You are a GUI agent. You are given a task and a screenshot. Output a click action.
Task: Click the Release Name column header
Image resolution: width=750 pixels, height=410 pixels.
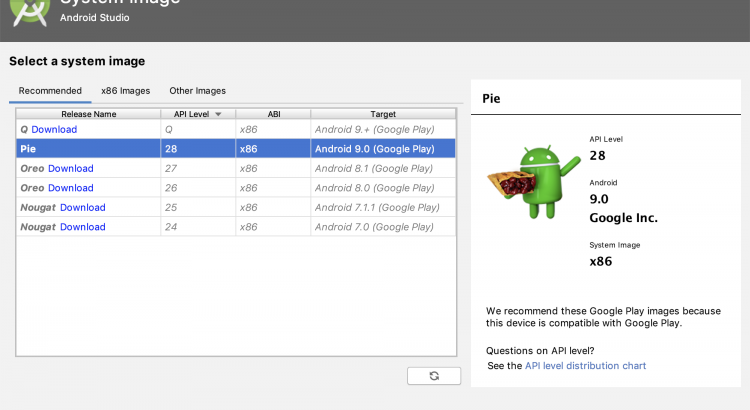coord(88,115)
